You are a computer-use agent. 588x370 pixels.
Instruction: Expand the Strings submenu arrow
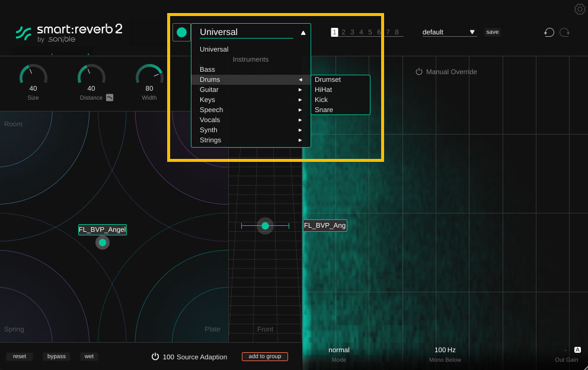pos(300,140)
